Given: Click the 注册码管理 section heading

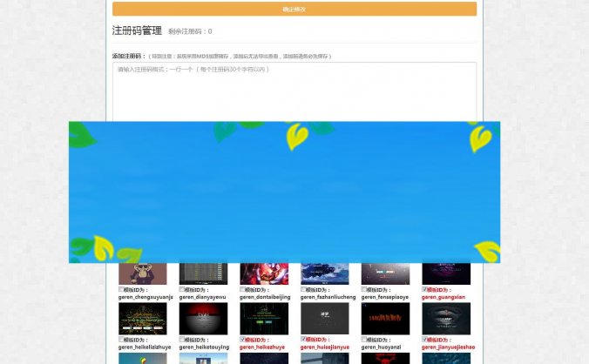Looking at the screenshot, I should tap(137, 30).
